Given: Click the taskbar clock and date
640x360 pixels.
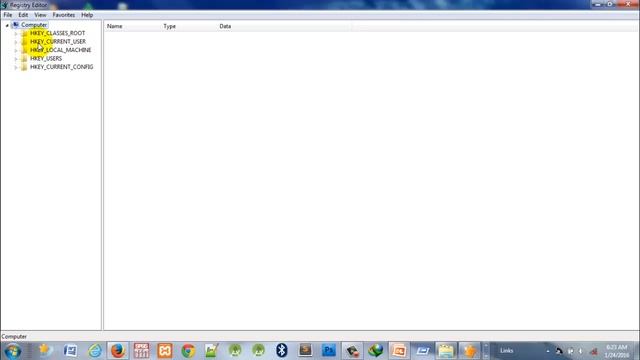Looking at the screenshot, I should click(x=617, y=351).
